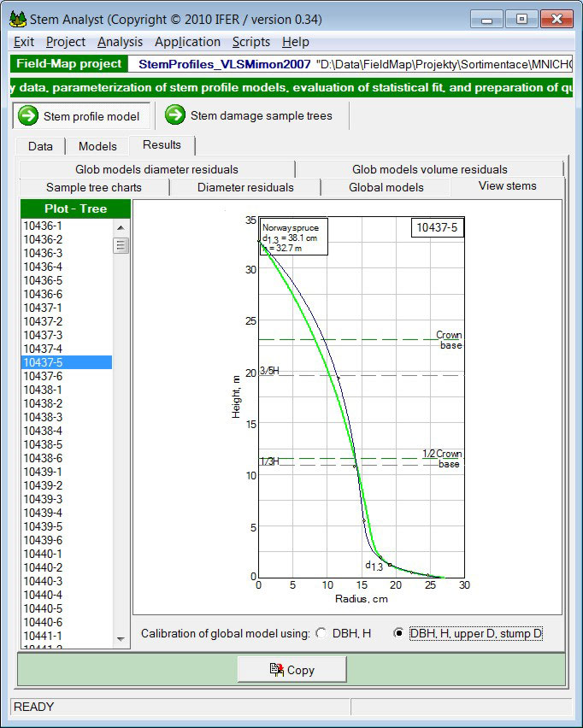
Task: Switch to the Data tab
Action: coord(40,146)
